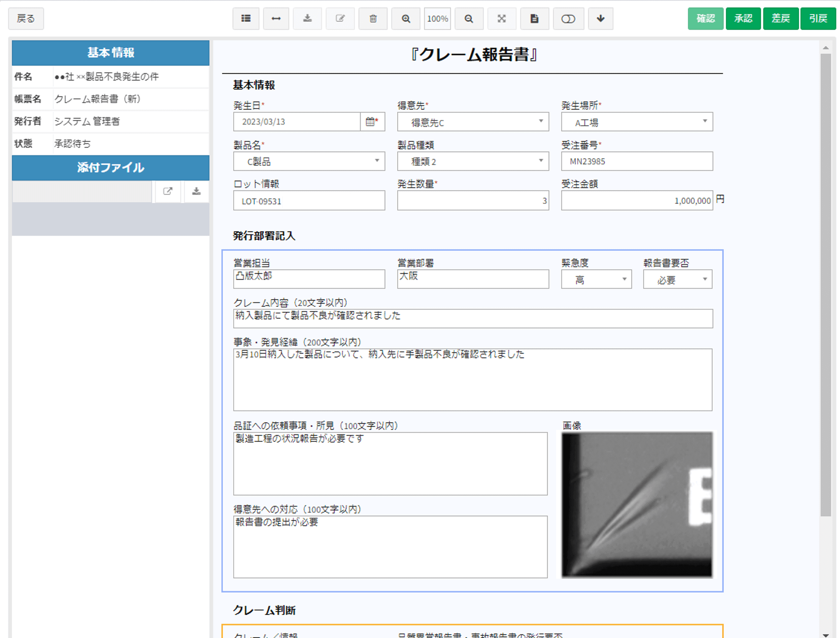Click the document page icon in toolbar
This screenshot has height=638, width=840.
(x=534, y=19)
